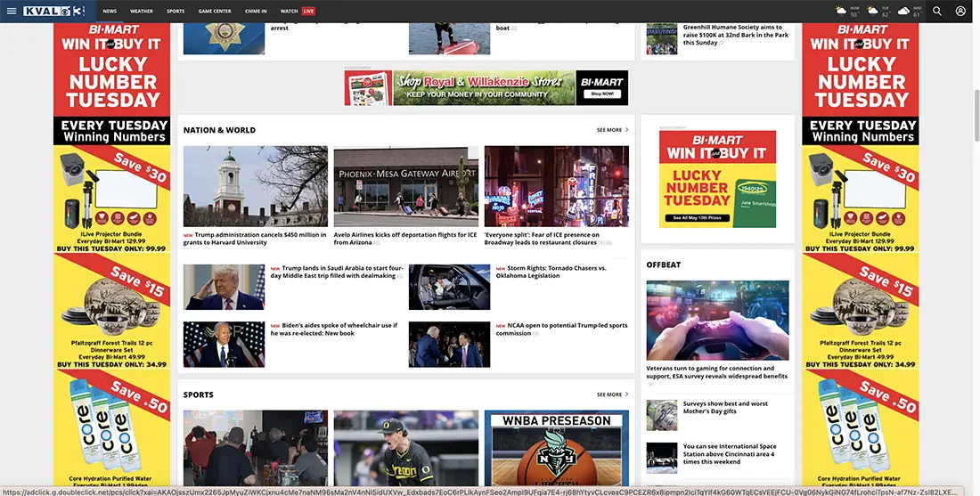Open the Offbeat section heading
980x496 pixels.
coord(663,264)
